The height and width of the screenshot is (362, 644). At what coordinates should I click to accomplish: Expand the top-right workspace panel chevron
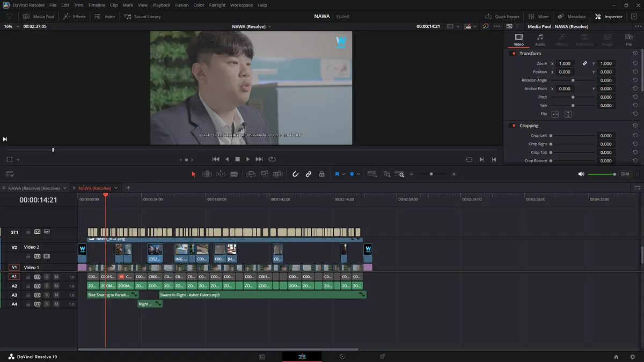(x=634, y=17)
